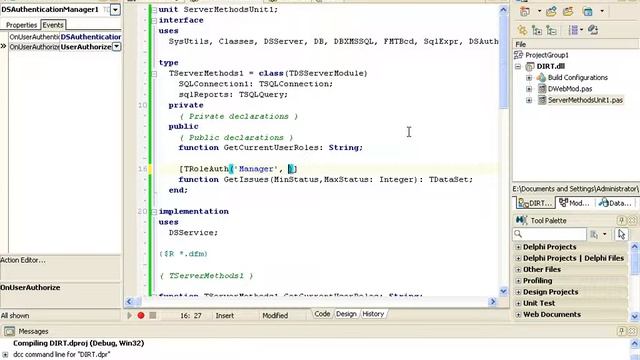The width and height of the screenshot is (640, 360).
Task: Click the cursor position 16: 27 indicator
Action: [191, 316]
